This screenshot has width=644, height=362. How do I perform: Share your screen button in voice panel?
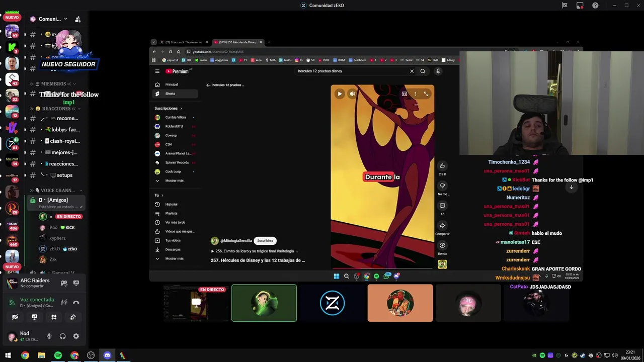pos(34,317)
